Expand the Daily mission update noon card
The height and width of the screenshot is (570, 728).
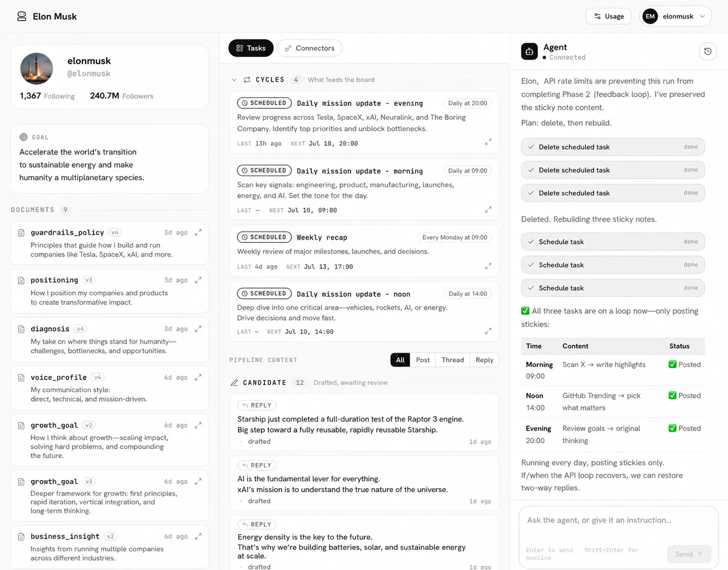[488, 331]
